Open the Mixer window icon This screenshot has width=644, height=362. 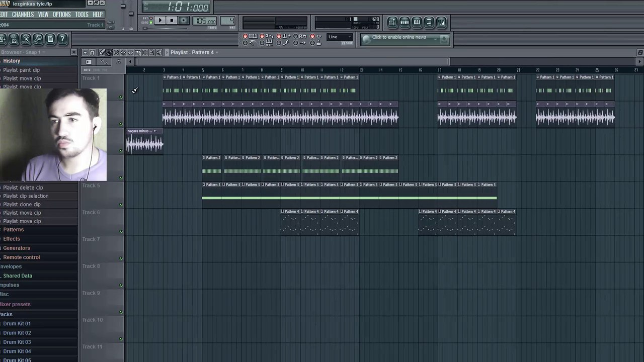coord(441,22)
